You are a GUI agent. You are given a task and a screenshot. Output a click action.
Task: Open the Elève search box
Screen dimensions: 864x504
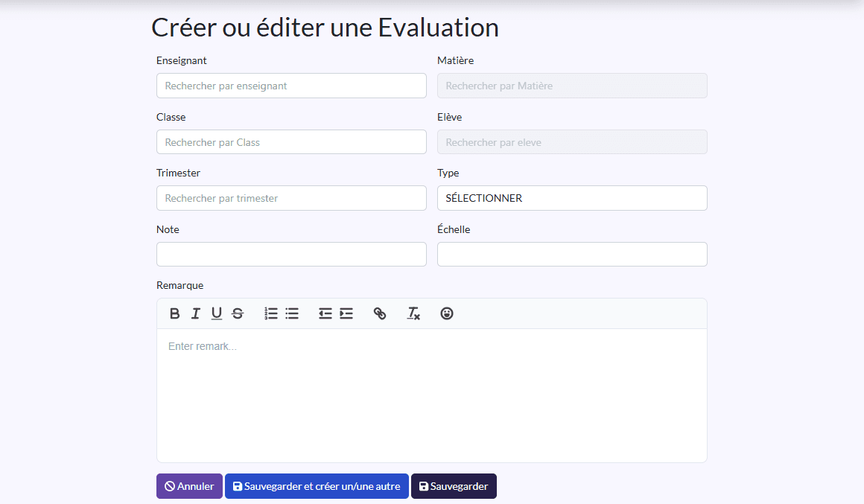[x=572, y=142]
